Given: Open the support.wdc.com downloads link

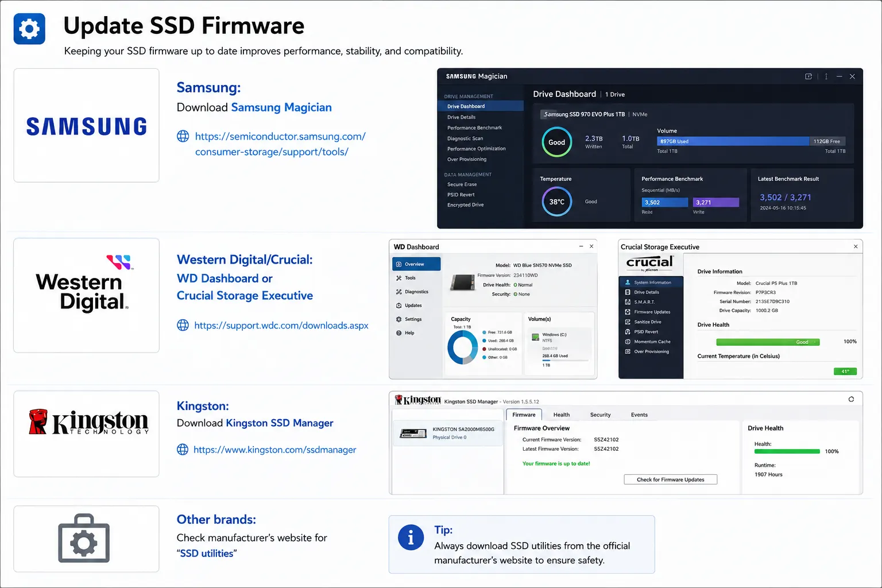Looking at the screenshot, I should (281, 326).
